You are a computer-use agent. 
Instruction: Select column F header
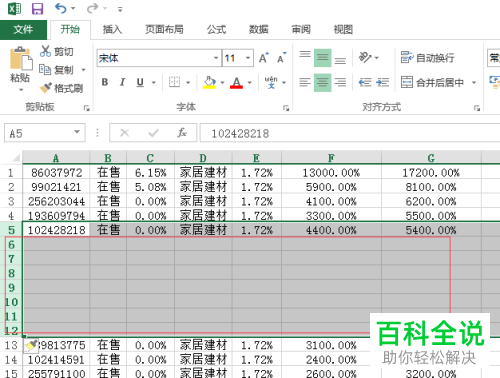point(331,158)
